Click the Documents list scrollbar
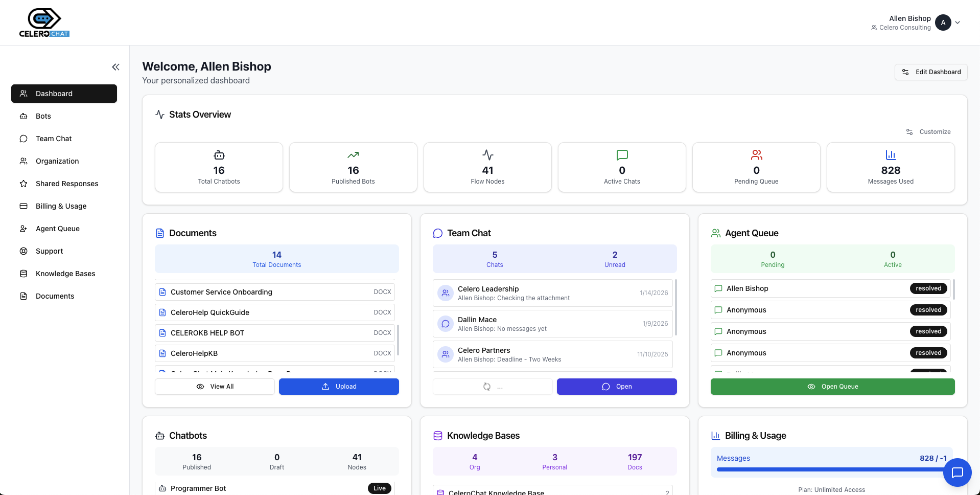The height and width of the screenshot is (495, 980). pyautogui.click(x=398, y=340)
